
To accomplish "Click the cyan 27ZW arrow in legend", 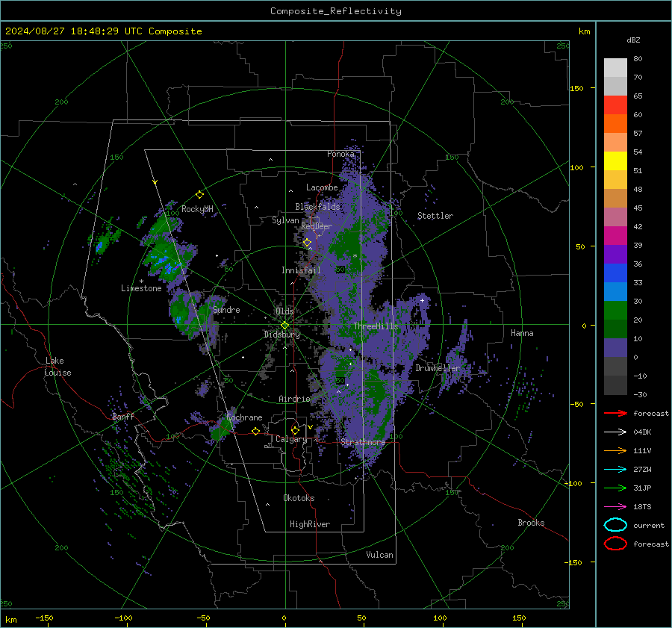I will pyautogui.click(x=615, y=470).
